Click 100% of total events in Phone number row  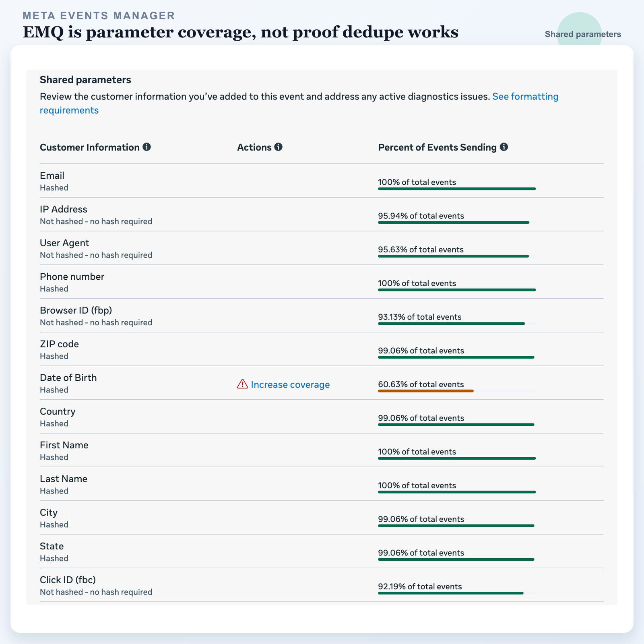tap(417, 283)
